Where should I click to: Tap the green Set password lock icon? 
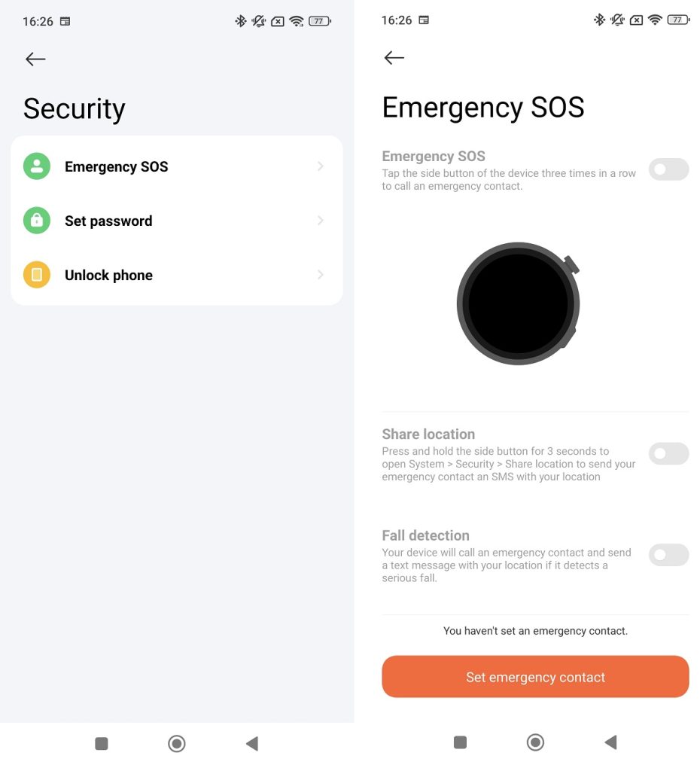[37, 221]
